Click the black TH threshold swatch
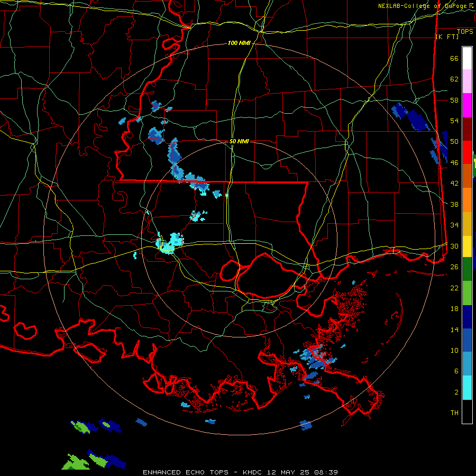The height and width of the screenshot is (476, 476). (x=467, y=411)
